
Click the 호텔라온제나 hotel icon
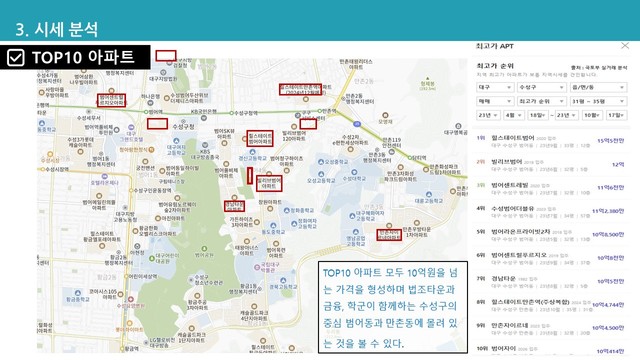[x=104, y=176]
